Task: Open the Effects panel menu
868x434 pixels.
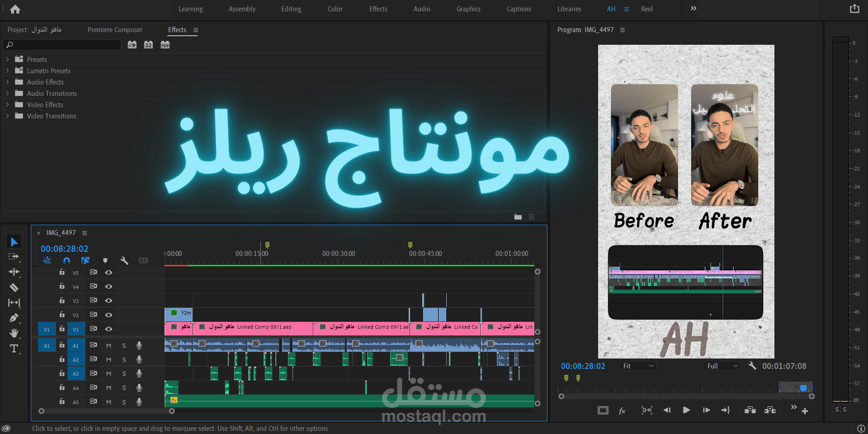Action: pyautogui.click(x=196, y=30)
